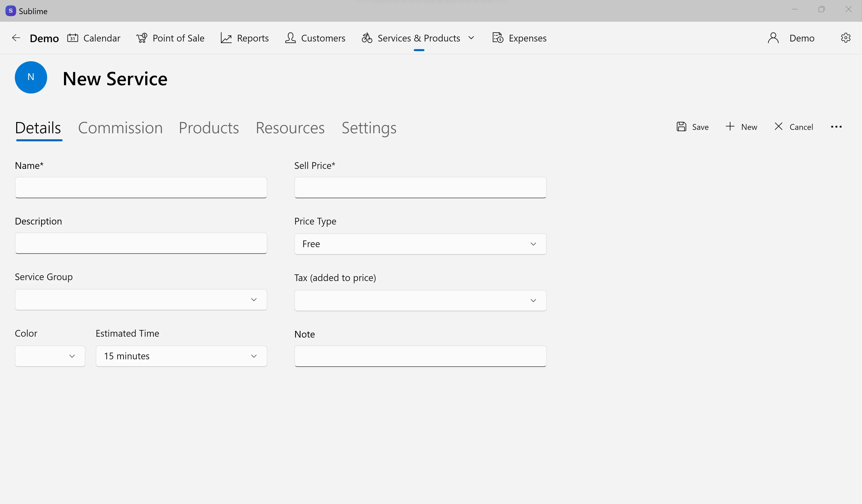Screen dimensions: 862x504
Task: Select Services & Products menu label
Action: (419, 38)
